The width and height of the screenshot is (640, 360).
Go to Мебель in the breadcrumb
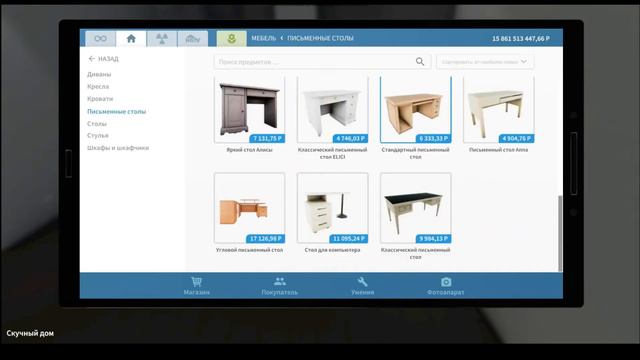tap(264, 38)
